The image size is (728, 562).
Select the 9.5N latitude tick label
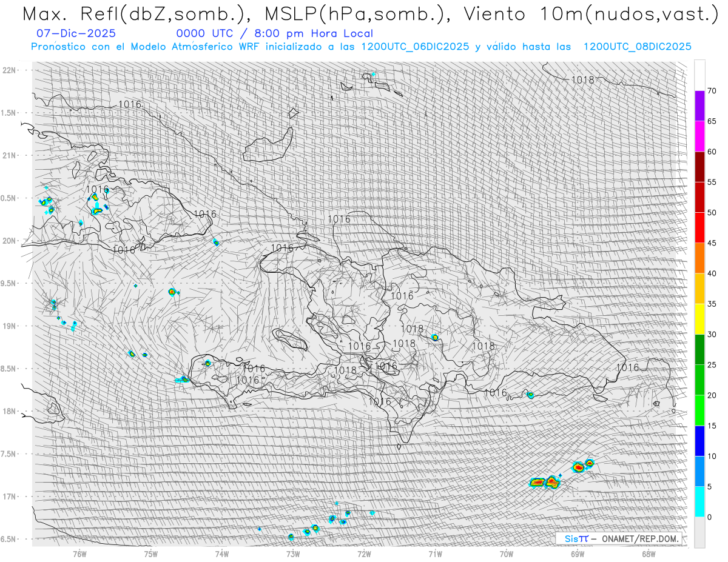[9, 283]
